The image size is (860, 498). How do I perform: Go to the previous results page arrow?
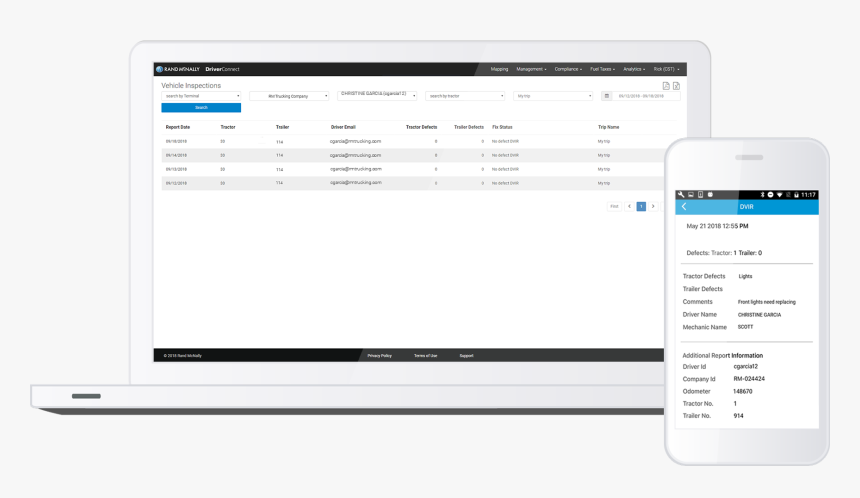click(x=630, y=206)
